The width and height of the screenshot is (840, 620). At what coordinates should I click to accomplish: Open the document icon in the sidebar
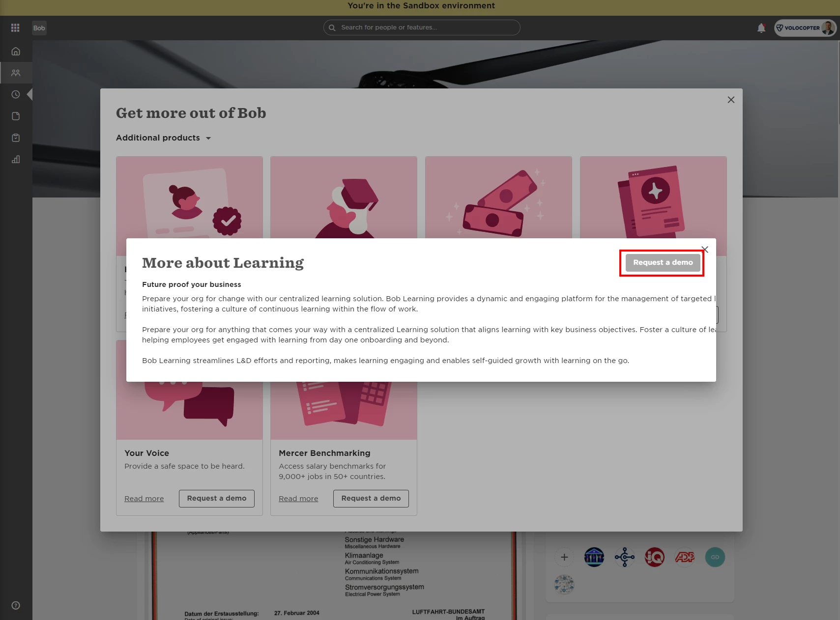16,116
